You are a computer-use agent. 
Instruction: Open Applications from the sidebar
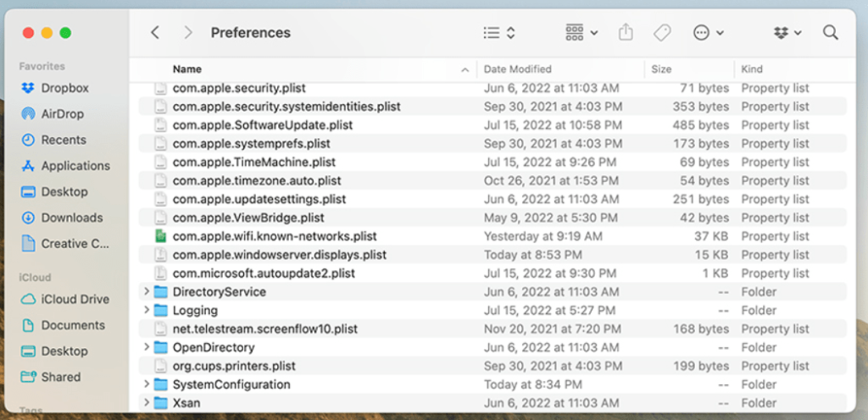[65, 166]
